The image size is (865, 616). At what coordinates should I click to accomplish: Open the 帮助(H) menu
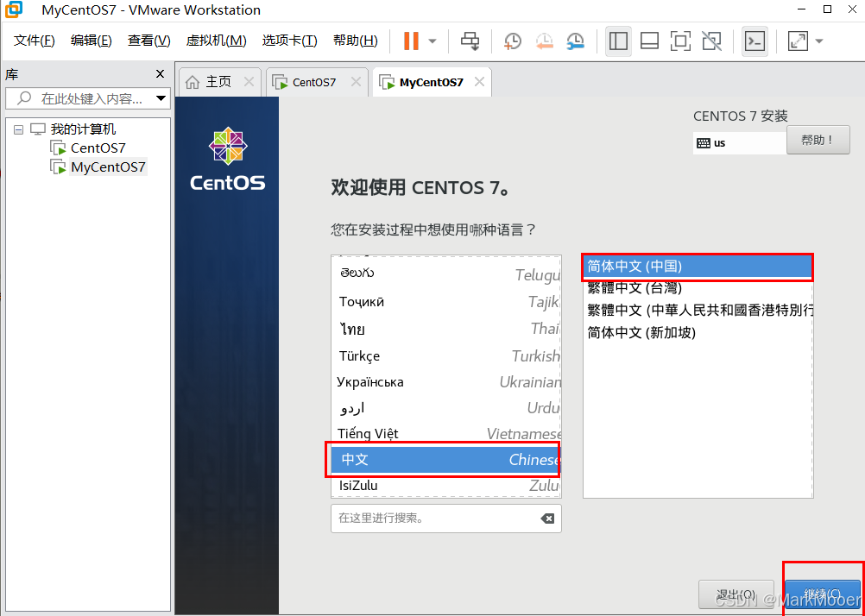356,41
